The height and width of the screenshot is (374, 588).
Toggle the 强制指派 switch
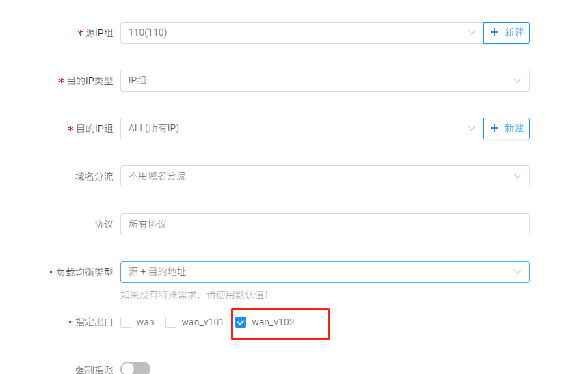[x=135, y=369]
